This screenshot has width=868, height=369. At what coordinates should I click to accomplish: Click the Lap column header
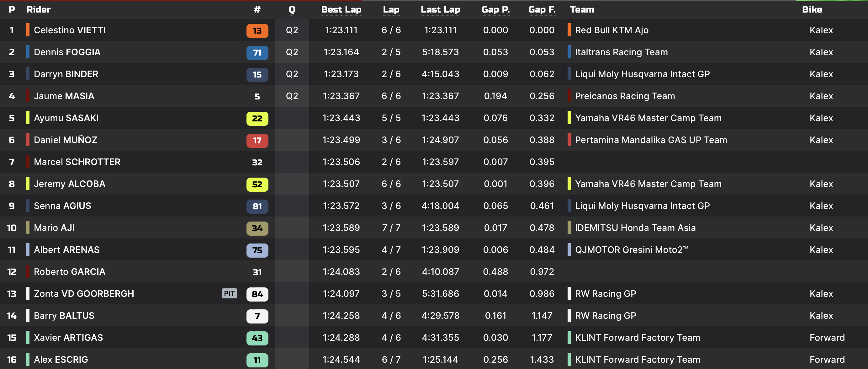[391, 9]
